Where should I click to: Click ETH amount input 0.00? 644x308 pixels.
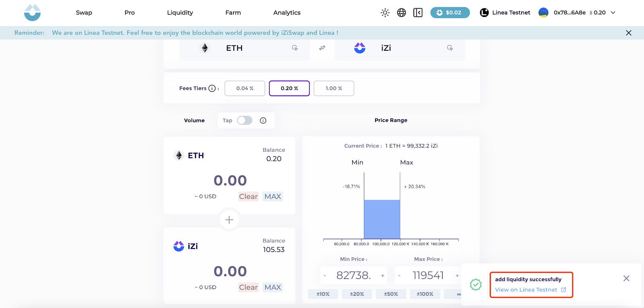tap(230, 180)
